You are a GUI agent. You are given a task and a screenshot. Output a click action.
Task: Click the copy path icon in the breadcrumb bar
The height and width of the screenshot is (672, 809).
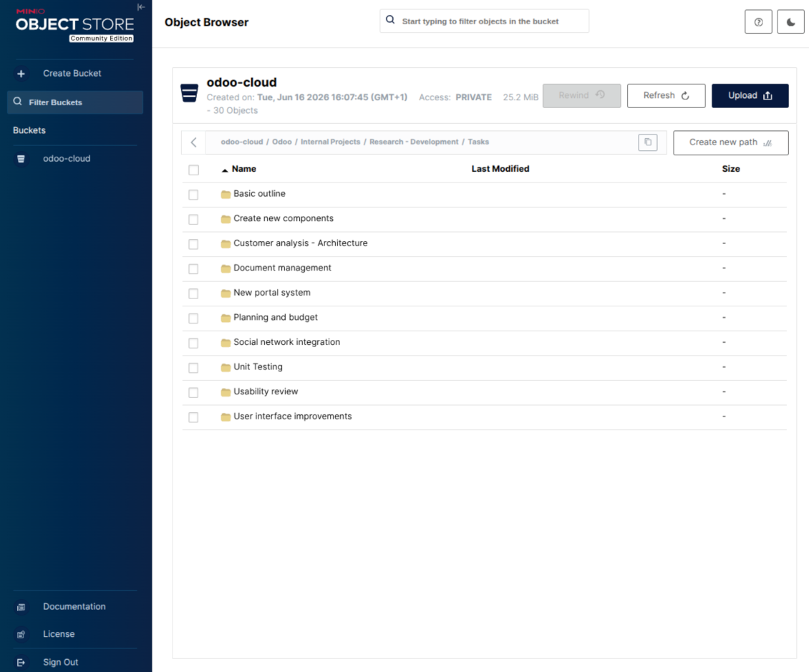pos(647,142)
